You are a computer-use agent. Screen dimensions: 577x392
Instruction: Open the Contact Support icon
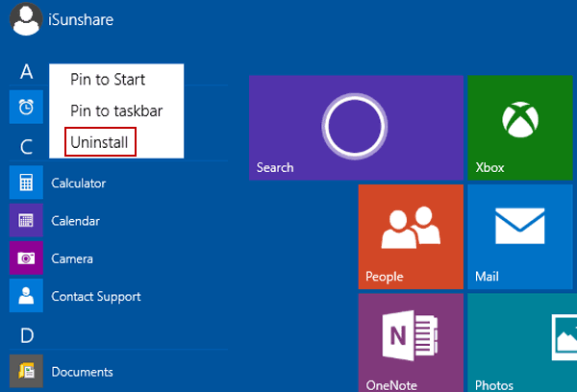[26, 296]
